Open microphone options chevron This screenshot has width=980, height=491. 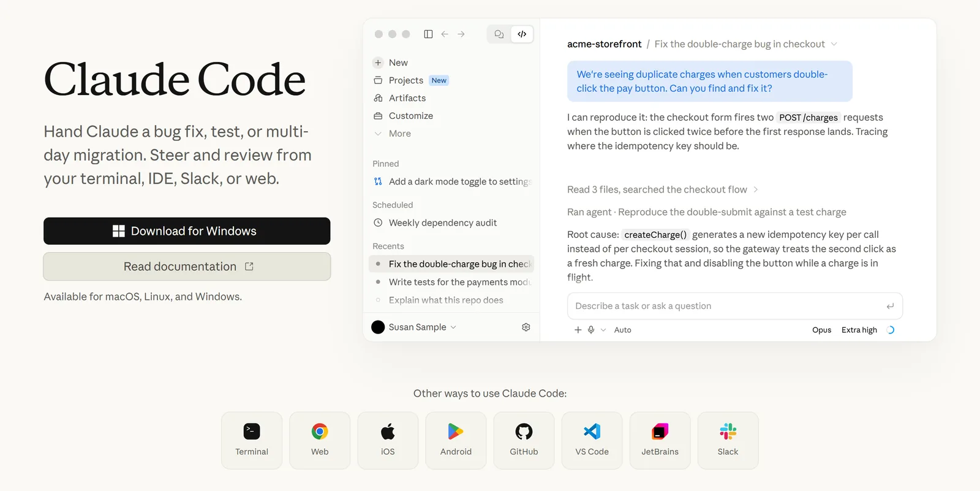tap(603, 330)
